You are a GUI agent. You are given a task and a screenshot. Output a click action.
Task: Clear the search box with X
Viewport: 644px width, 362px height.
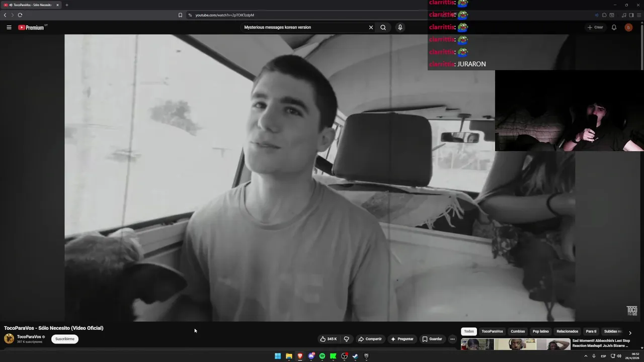point(371,27)
